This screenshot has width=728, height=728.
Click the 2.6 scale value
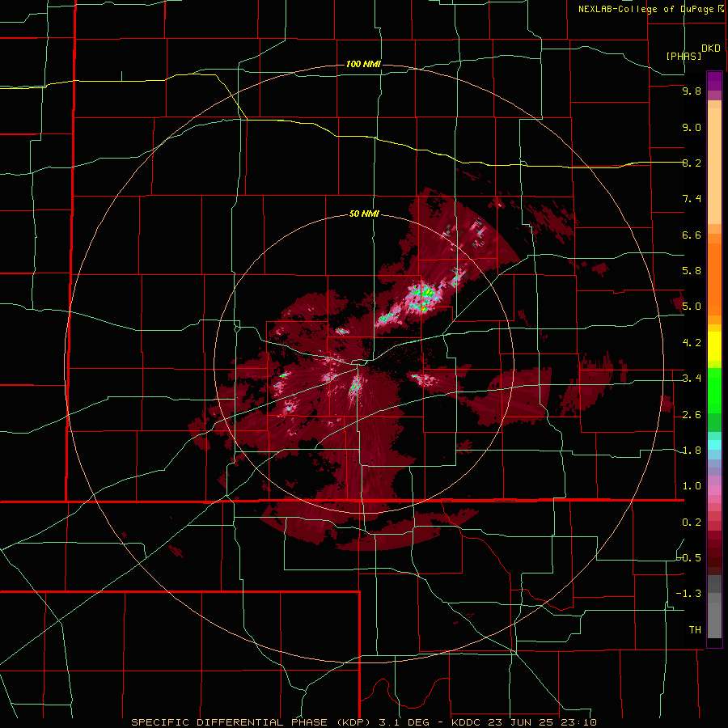pyautogui.click(x=692, y=415)
